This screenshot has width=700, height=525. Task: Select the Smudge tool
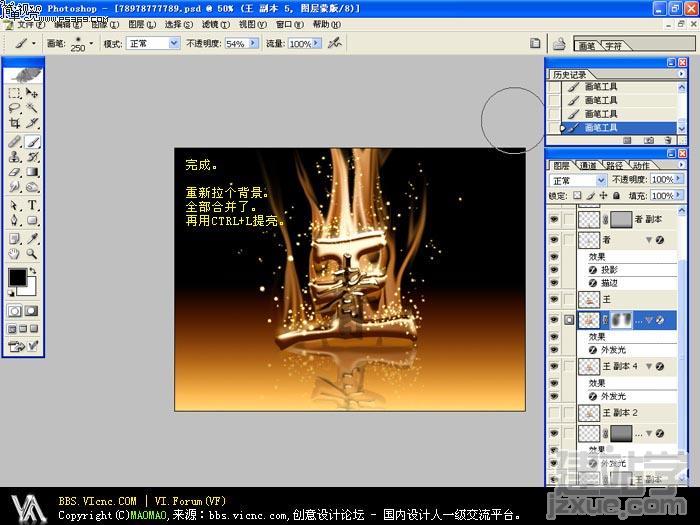click(14, 187)
